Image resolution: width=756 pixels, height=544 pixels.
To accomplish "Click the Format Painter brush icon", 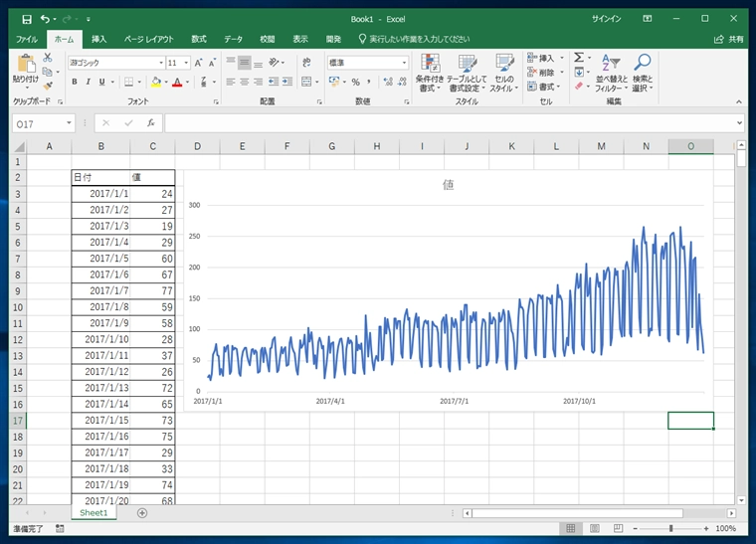I will point(47,87).
